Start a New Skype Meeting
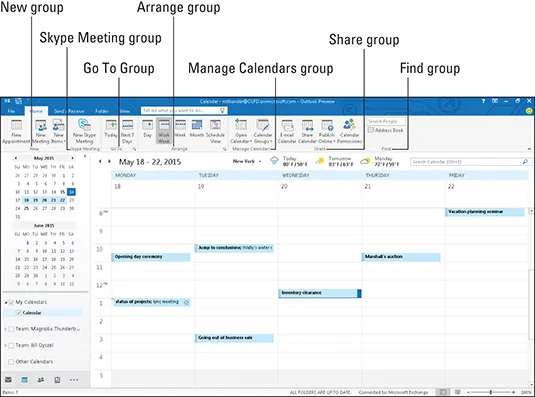 click(x=84, y=132)
